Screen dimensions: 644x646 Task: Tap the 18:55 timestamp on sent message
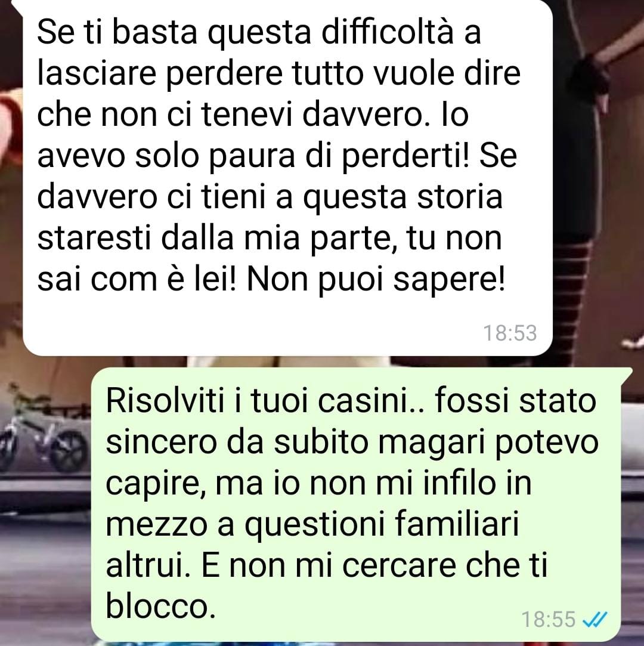[549, 619]
